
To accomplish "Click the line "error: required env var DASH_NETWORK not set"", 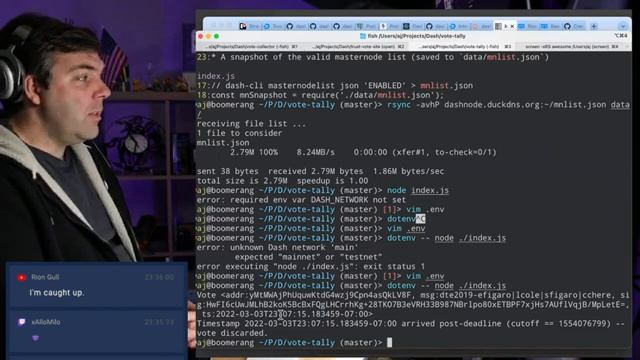I will pyautogui.click(x=301, y=200).
